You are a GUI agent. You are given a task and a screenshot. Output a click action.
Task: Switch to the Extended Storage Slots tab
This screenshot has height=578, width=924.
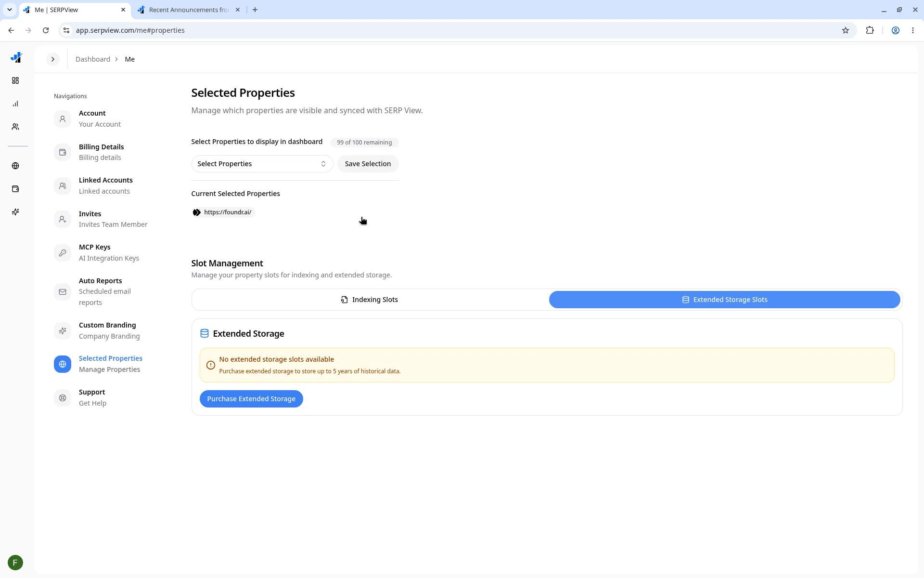click(725, 300)
